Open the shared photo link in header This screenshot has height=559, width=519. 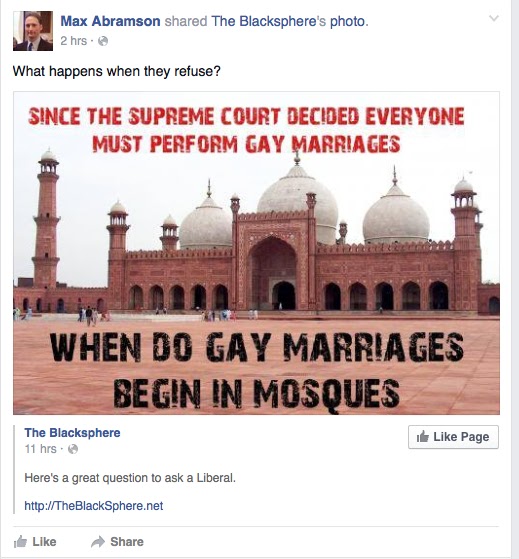347,21
